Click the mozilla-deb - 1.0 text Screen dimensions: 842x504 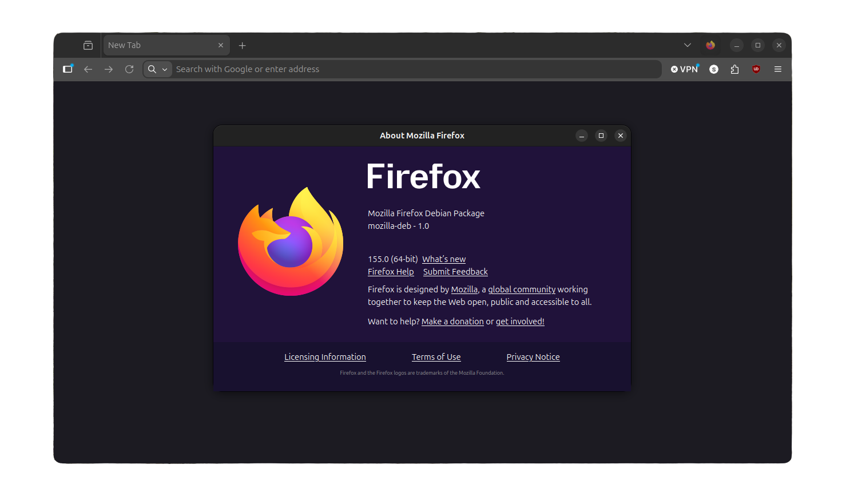tap(398, 226)
